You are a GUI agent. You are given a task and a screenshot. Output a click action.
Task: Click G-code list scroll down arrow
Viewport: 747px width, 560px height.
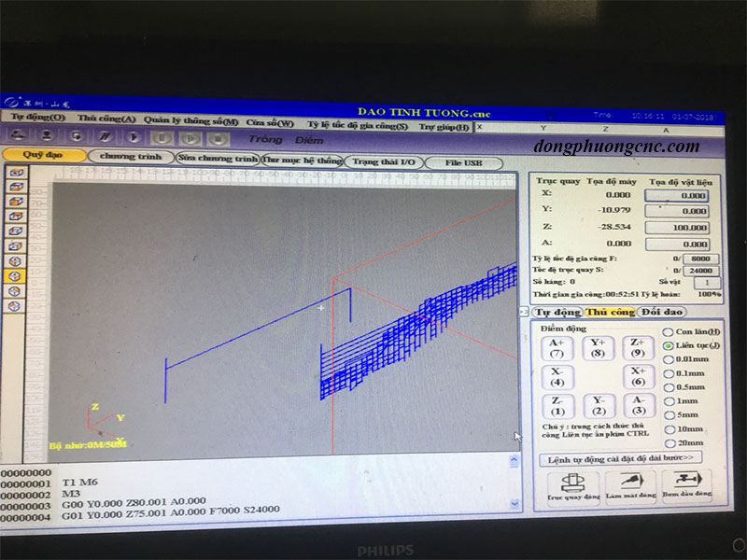tap(514, 503)
